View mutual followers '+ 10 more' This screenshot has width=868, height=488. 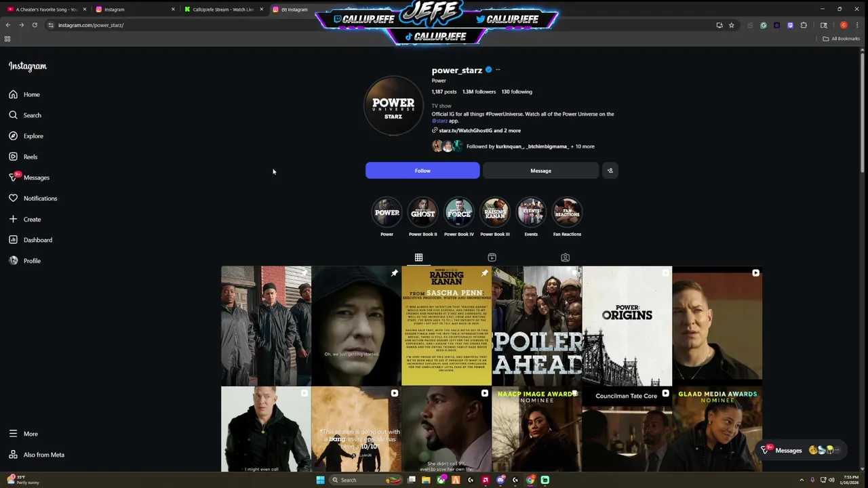pyautogui.click(x=583, y=146)
